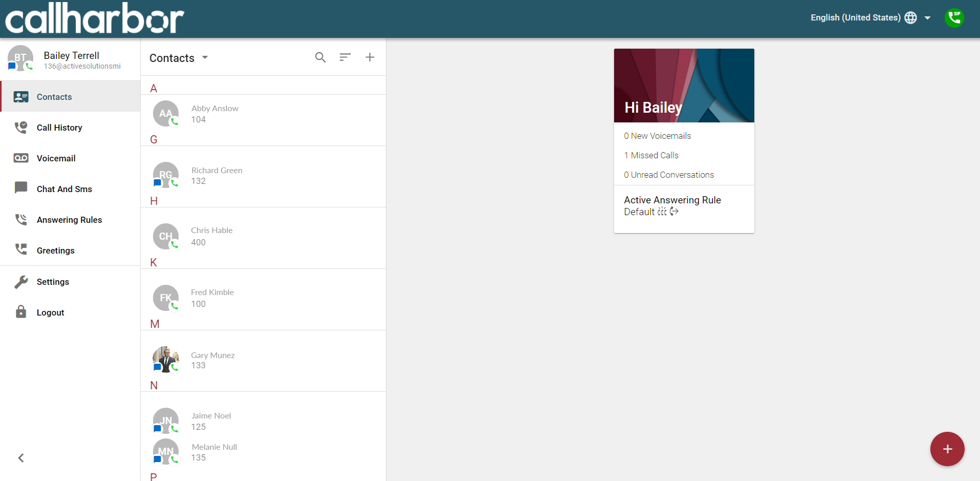Click the AA avatar for Abby Anslow
The height and width of the screenshot is (481, 980).
tap(166, 113)
